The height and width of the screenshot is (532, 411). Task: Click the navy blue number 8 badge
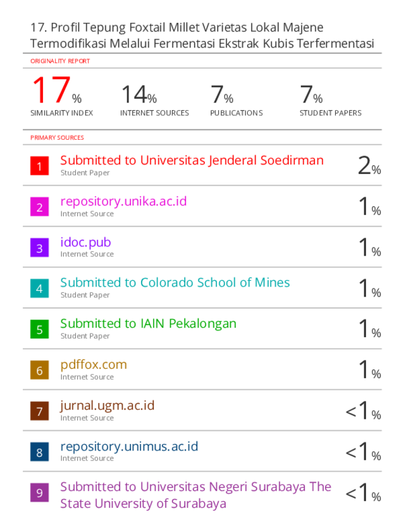39,452
